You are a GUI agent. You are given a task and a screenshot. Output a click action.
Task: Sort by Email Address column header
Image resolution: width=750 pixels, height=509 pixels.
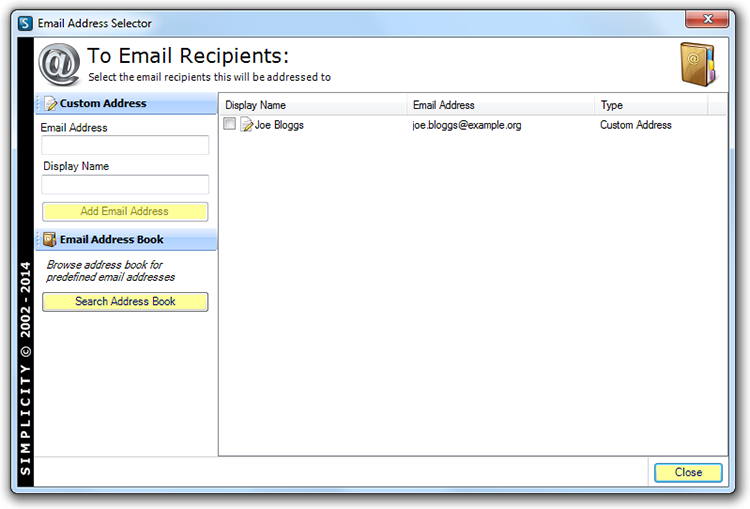(500, 105)
